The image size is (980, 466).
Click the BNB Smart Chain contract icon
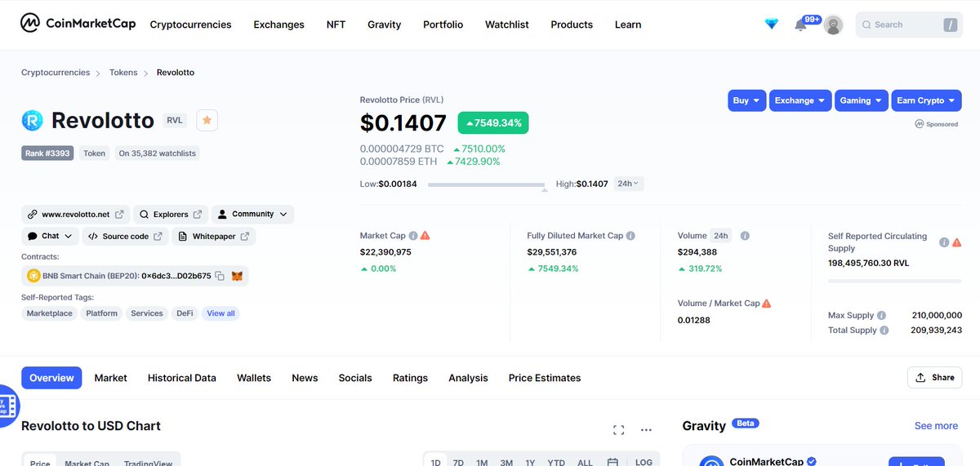(33, 276)
